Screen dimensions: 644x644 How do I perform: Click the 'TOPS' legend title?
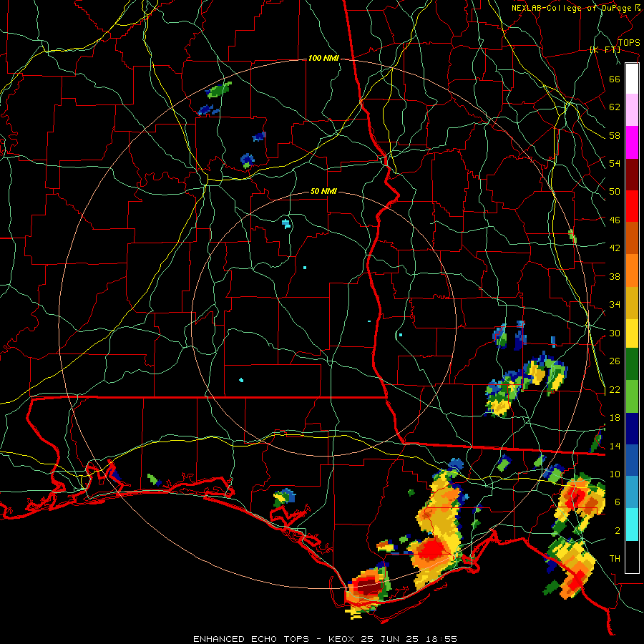629,43
